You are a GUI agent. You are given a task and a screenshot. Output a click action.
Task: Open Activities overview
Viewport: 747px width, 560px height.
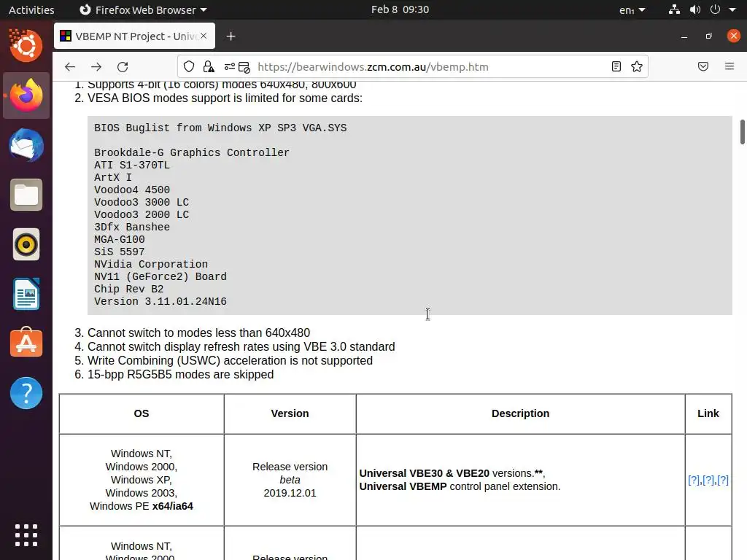[x=31, y=9]
